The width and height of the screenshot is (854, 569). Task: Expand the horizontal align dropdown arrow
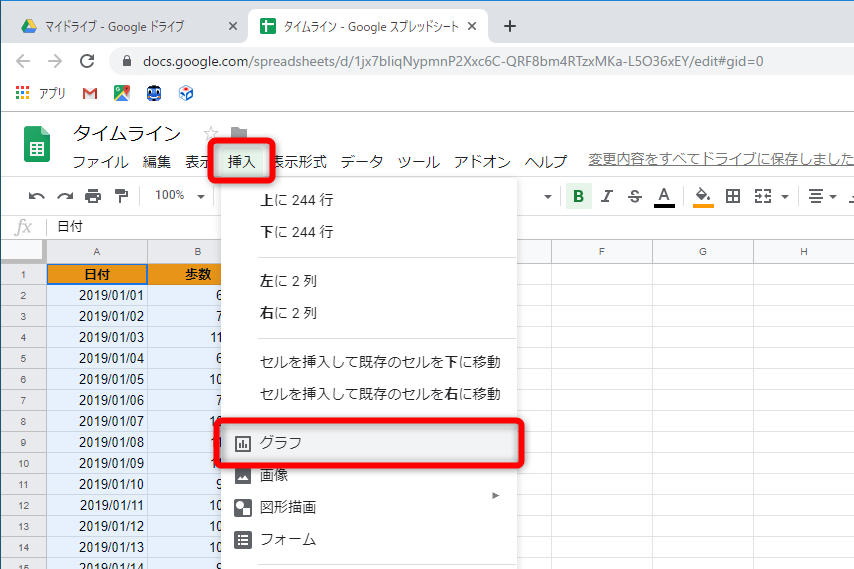coord(833,197)
